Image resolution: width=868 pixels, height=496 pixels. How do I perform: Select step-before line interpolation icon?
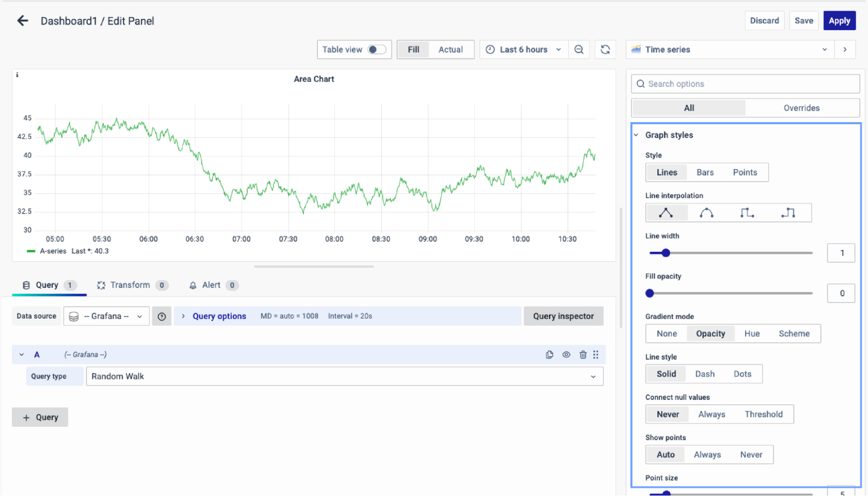pos(747,213)
